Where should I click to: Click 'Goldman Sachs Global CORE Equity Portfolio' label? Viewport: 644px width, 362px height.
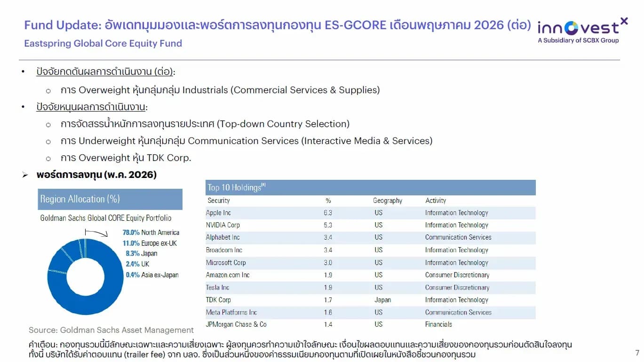coord(106,218)
